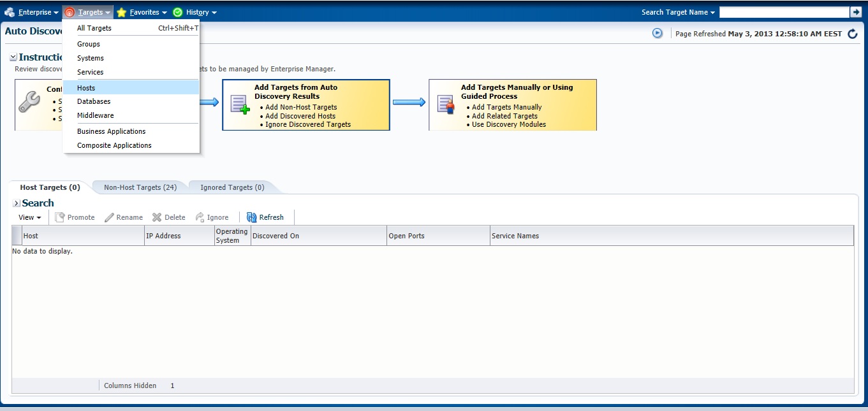Choose Middleware in the Targets menu
This screenshot has width=868, height=411.
pos(96,115)
